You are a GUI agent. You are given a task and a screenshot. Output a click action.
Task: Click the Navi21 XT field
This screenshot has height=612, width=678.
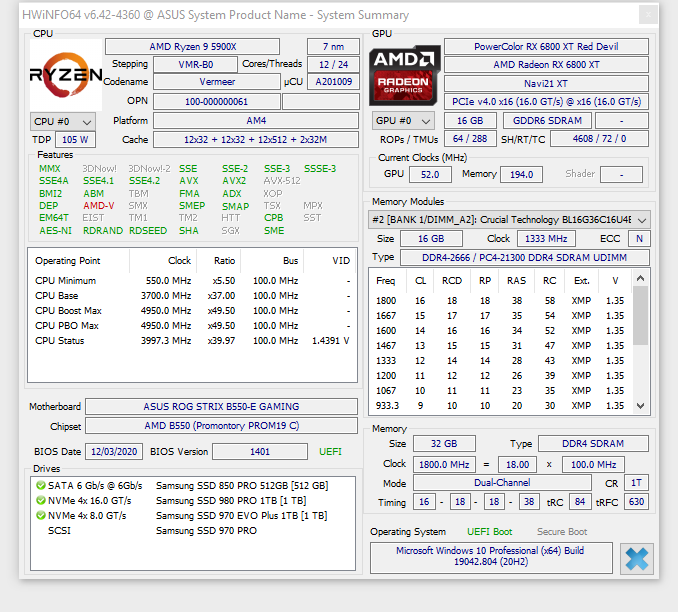546,83
